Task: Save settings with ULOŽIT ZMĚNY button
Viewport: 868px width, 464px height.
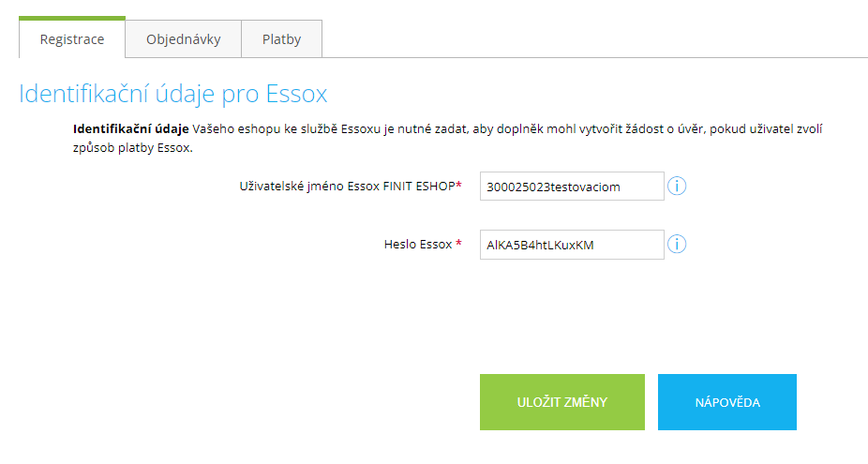Action: (x=562, y=402)
